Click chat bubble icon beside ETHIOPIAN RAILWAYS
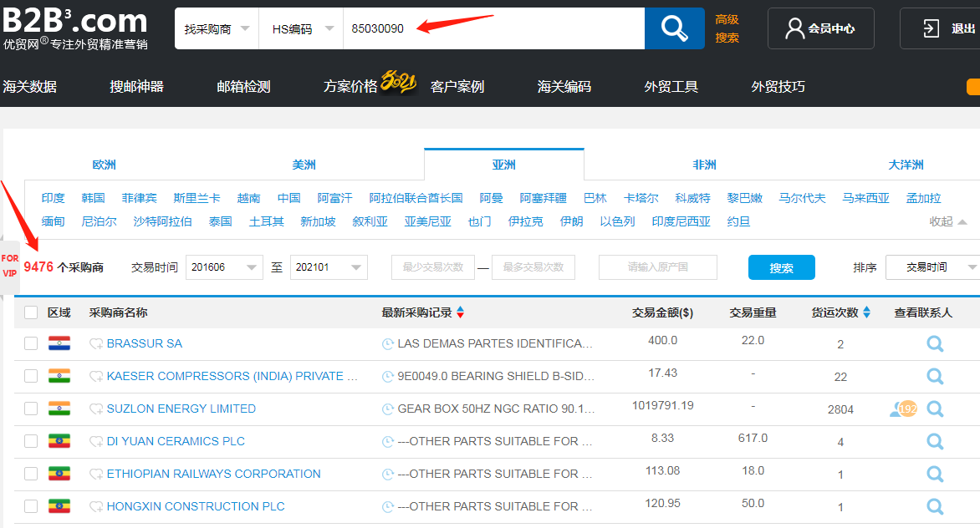The image size is (980, 528). pyautogui.click(x=95, y=474)
